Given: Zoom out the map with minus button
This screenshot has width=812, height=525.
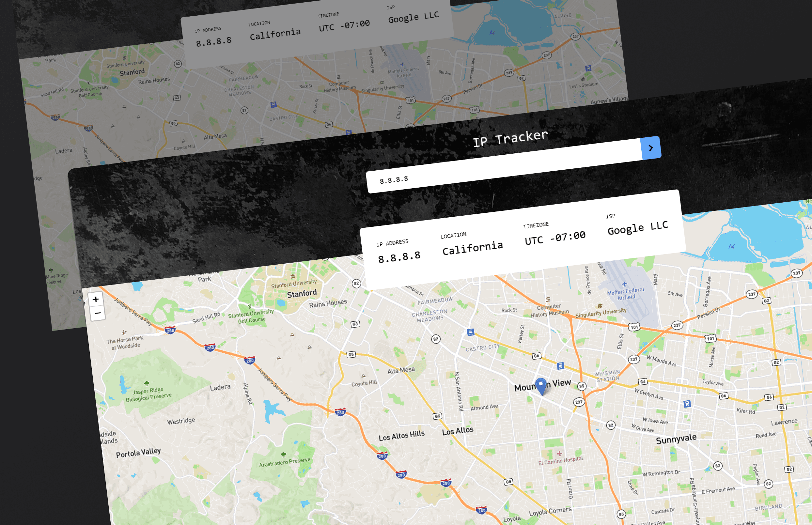Looking at the screenshot, I should pyautogui.click(x=98, y=313).
